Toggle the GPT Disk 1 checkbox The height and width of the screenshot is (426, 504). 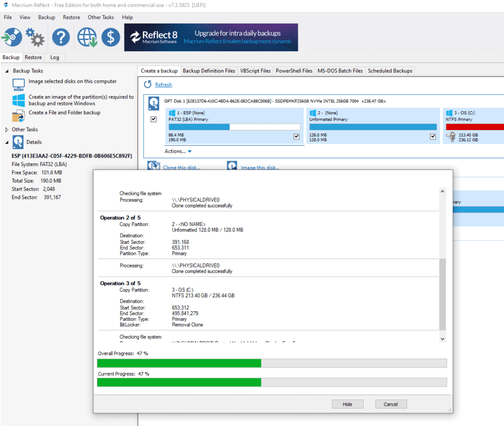click(x=154, y=119)
